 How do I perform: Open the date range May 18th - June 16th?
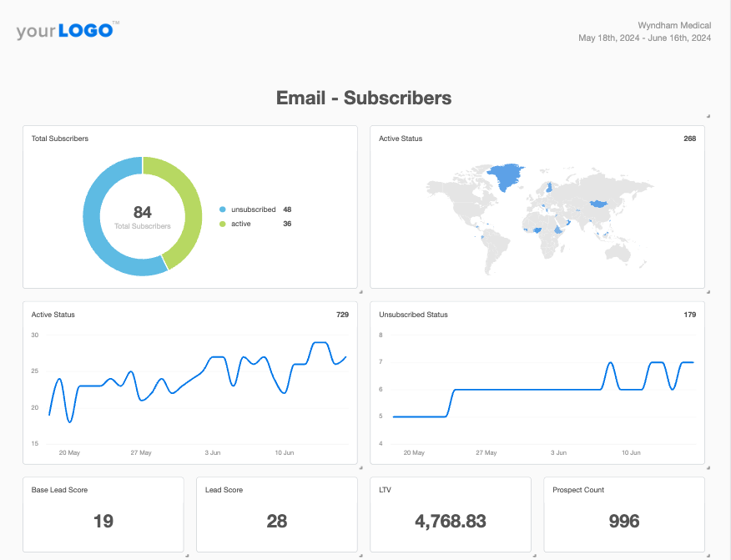tap(644, 38)
